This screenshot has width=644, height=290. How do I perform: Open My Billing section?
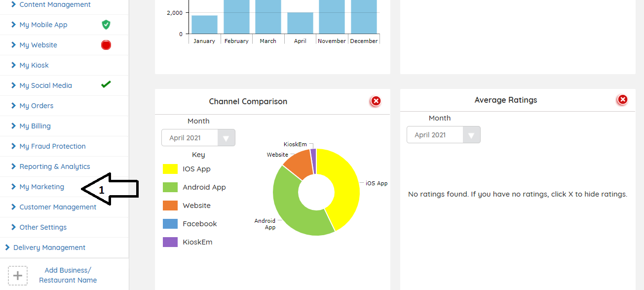coord(35,126)
